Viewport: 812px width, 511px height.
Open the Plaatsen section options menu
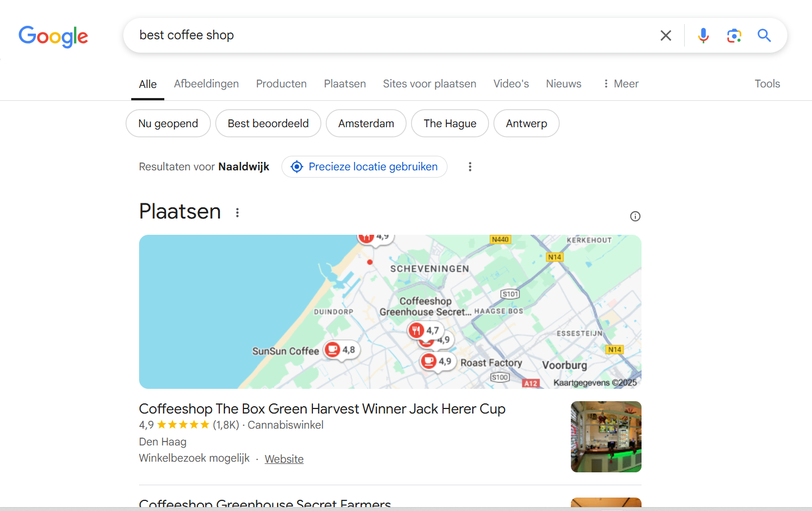click(237, 212)
